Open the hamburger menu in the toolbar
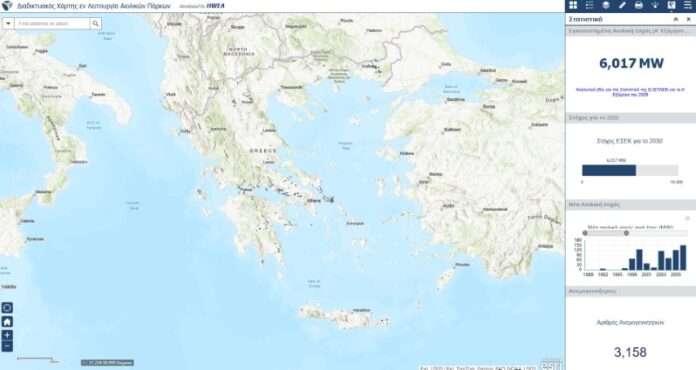This screenshot has width=696, height=370. (x=688, y=5)
